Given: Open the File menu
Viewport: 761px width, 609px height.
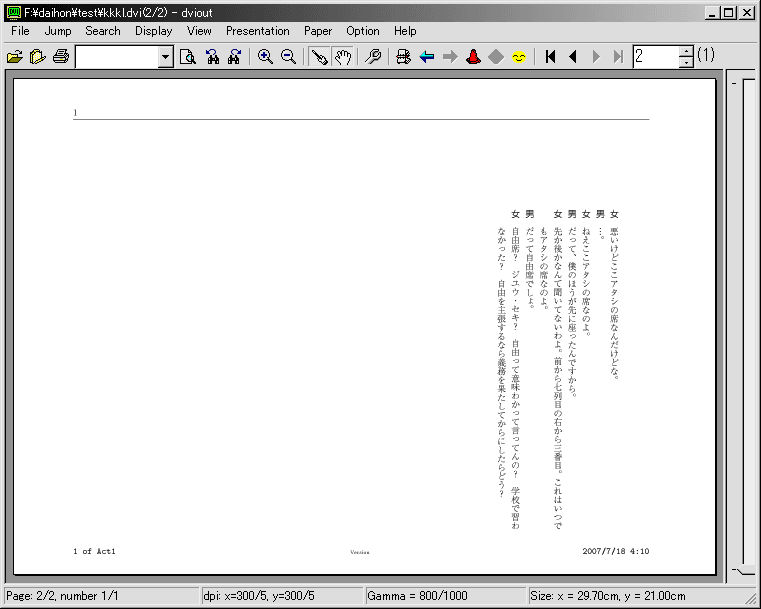Looking at the screenshot, I should [20, 31].
